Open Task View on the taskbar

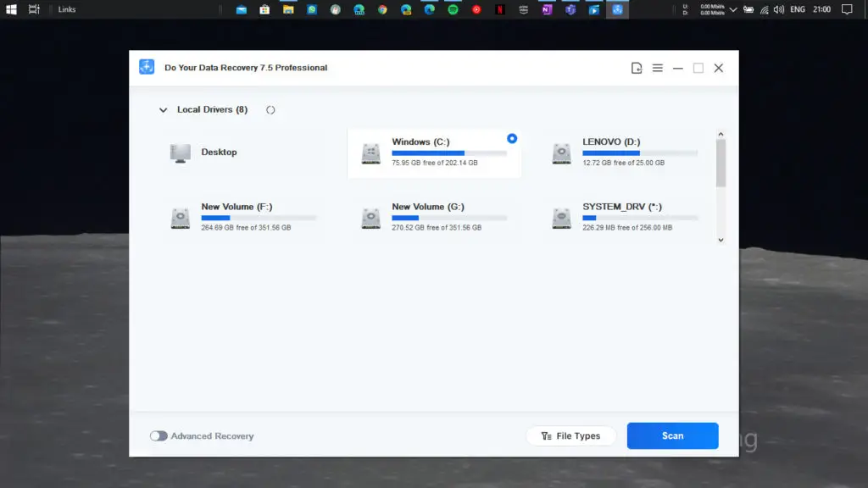[x=34, y=9]
